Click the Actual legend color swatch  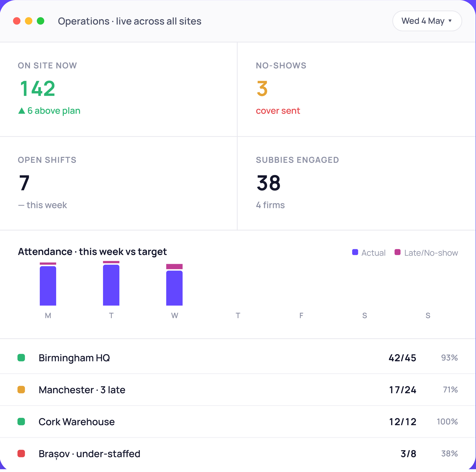pos(355,252)
